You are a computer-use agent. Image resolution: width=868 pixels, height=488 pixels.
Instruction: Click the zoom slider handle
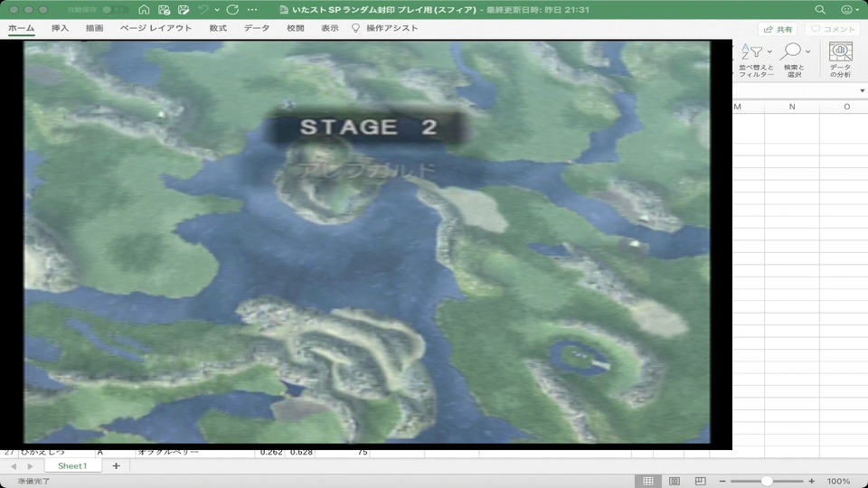click(767, 482)
